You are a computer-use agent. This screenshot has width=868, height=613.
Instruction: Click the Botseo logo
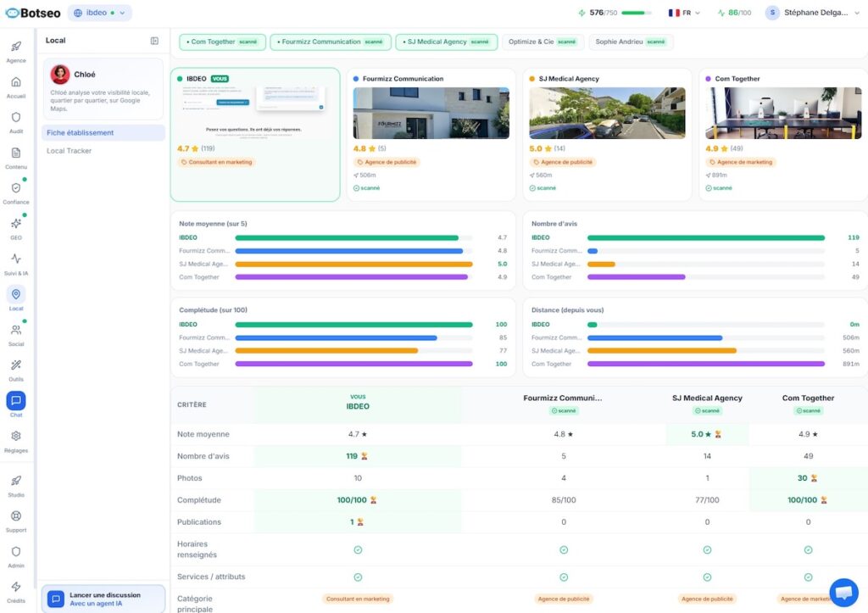(x=33, y=13)
